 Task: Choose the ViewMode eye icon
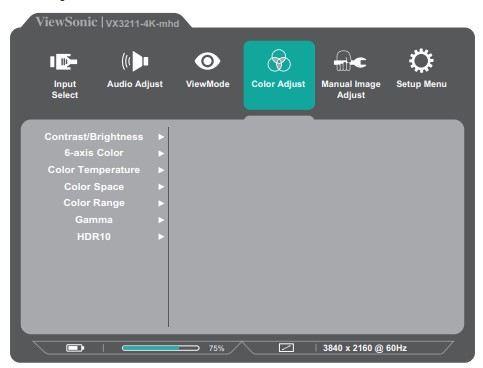[207, 61]
